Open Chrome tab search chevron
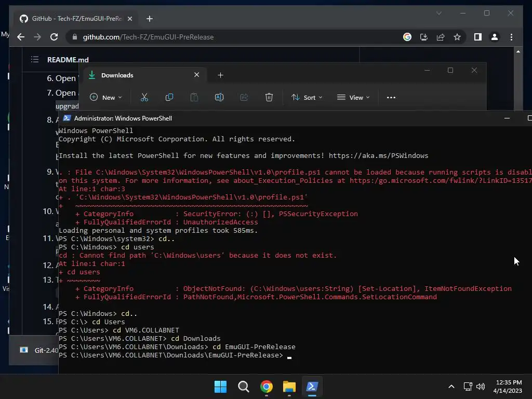Screen dimensions: 532x399 pyautogui.click(x=438, y=13)
